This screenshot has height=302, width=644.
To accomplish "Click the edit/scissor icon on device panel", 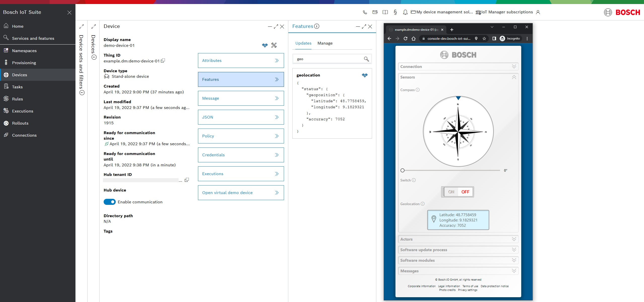I will [274, 45].
